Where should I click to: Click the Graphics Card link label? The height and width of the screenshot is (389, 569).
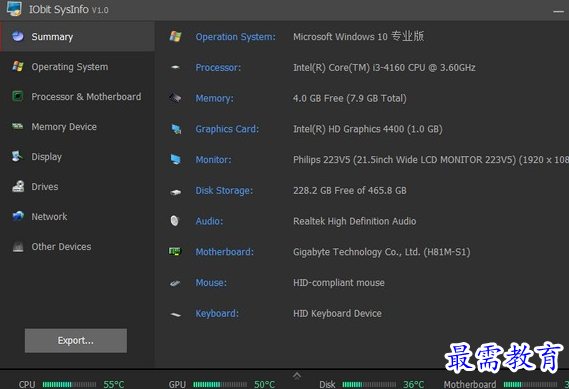pyautogui.click(x=227, y=129)
